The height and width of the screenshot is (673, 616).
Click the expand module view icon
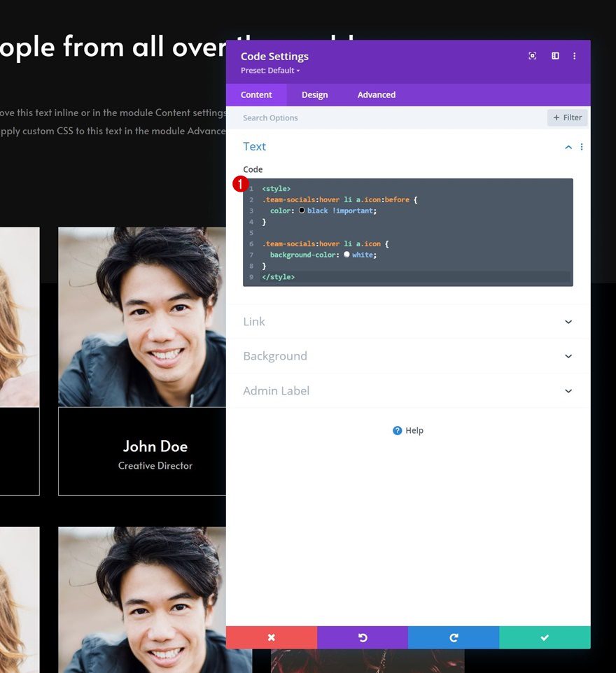click(x=532, y=56)
